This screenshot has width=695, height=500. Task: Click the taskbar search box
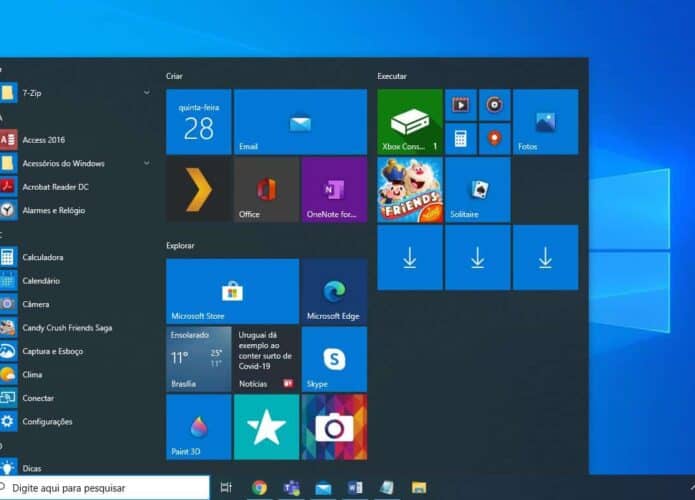[104, 488]
